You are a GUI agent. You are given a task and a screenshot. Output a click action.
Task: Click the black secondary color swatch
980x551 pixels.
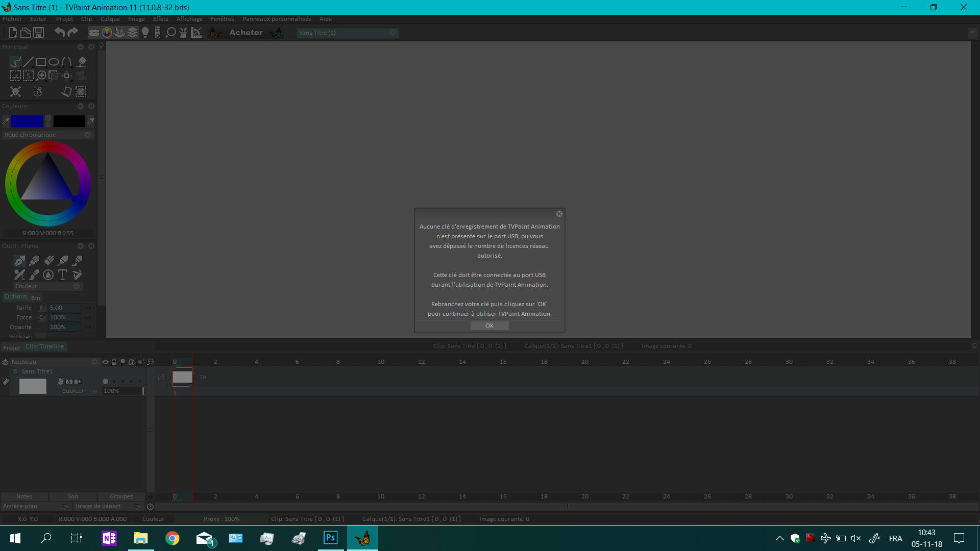pyautogui.click(x=69, y=121)
